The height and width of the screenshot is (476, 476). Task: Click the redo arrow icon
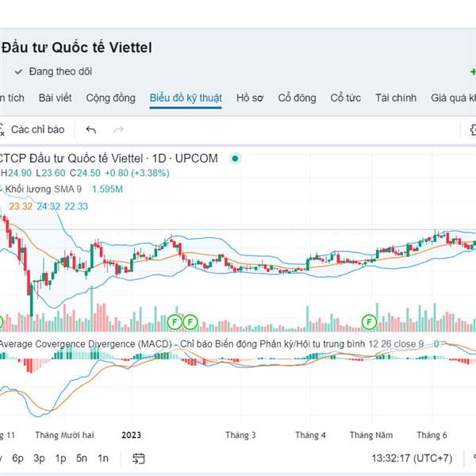point(118,130)
